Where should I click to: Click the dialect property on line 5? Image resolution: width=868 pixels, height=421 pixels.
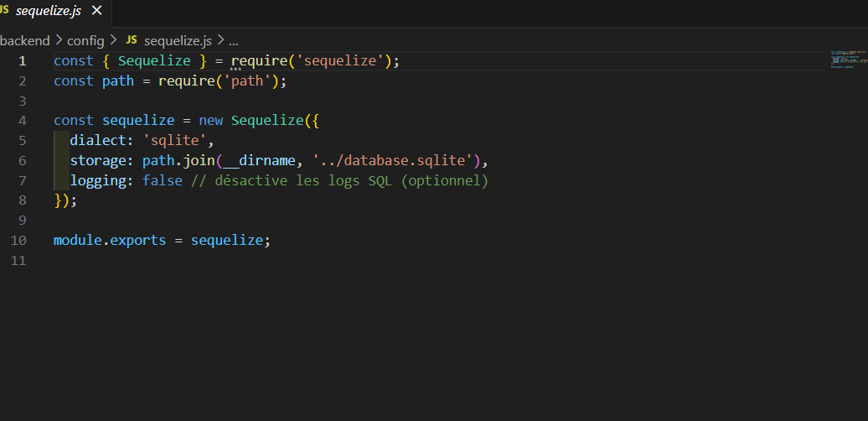click(x=98, y=141)
